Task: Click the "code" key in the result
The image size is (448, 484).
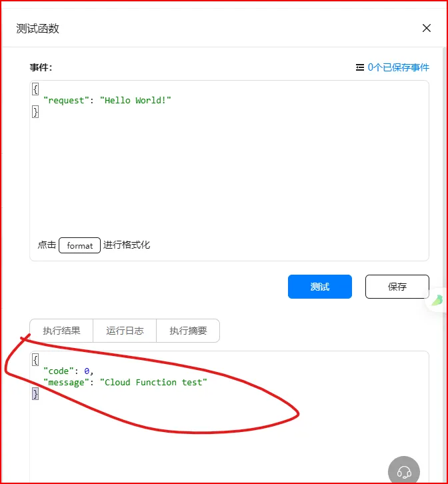Action: (x=59, y=371)
